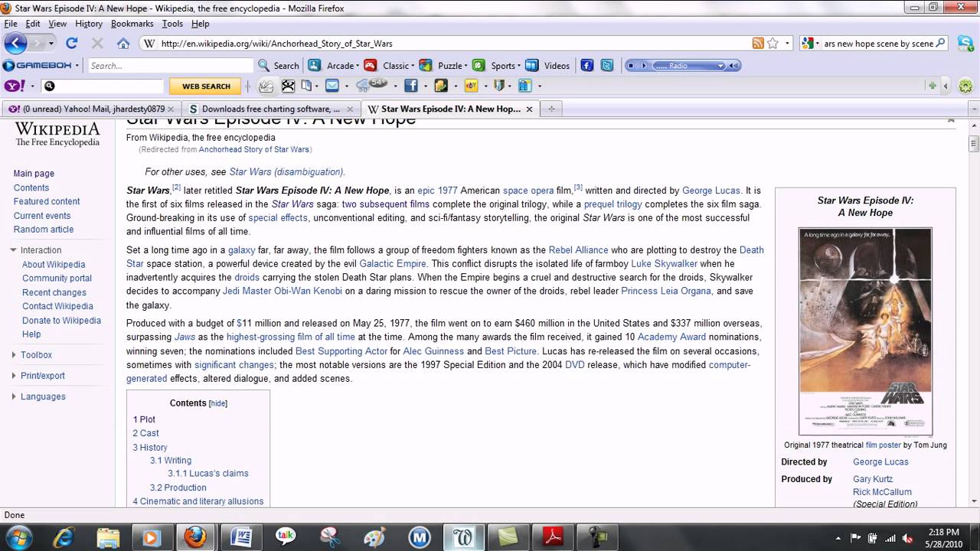
Task: Click the Stop loading X icon
Action: click(97, 44)
